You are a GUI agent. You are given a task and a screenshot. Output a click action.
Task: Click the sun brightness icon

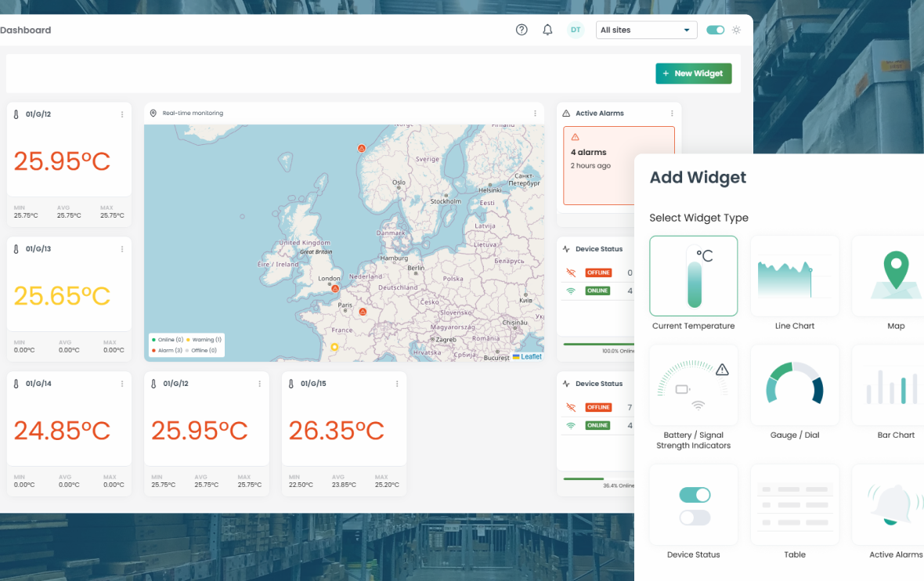[737, 30]
